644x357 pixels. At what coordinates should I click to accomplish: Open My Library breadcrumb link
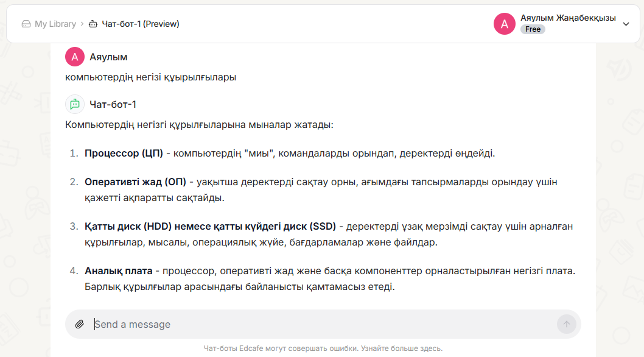pyautogui.click(x=55, y=24)
